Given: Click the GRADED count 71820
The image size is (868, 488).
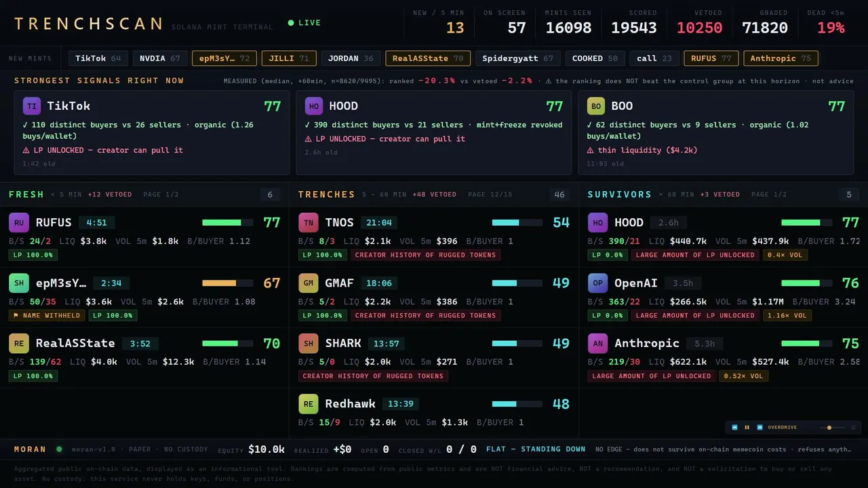Looking at the screenshot, I should click(765, 28).
